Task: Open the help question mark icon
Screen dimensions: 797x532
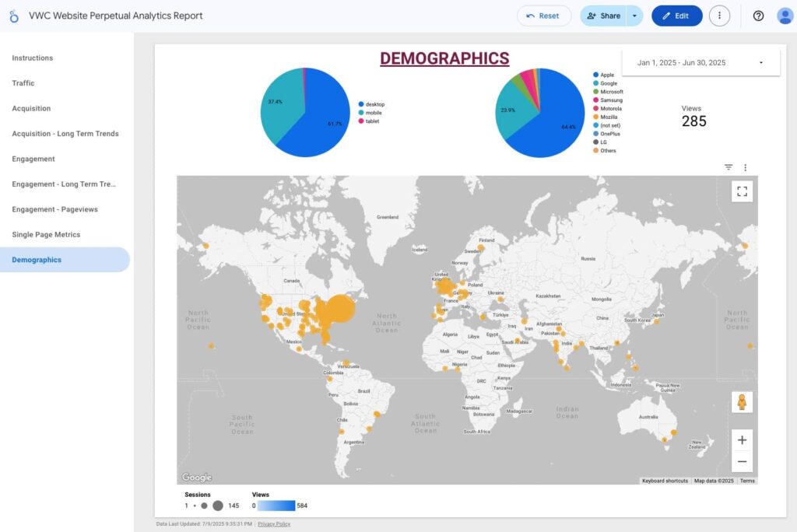Action: 758,16
